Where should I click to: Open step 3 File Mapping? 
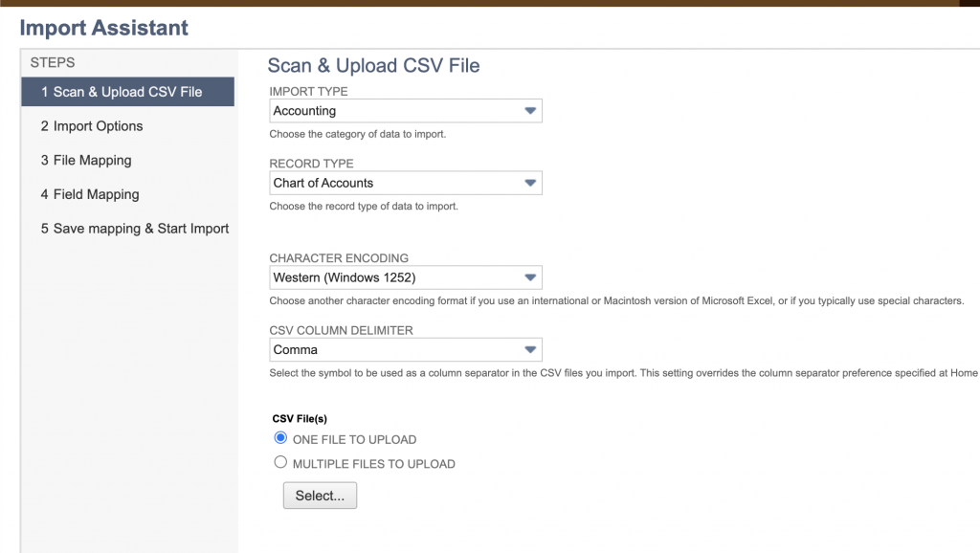(86, 161)
